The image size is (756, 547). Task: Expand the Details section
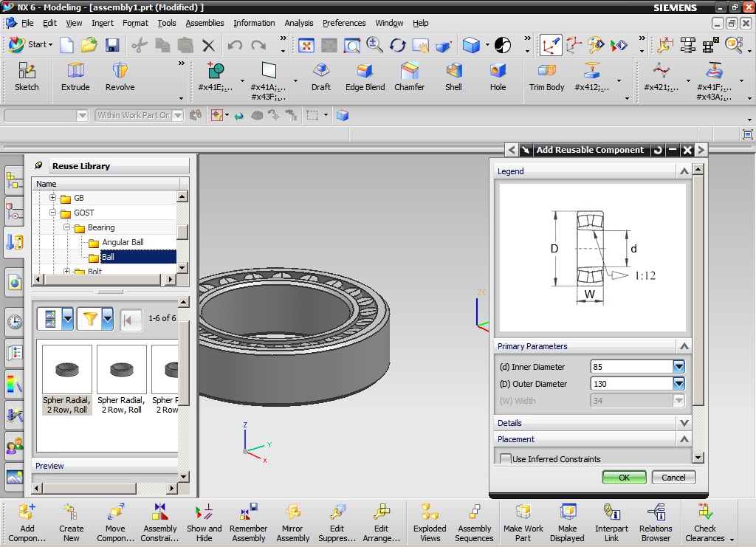(684, 423)
